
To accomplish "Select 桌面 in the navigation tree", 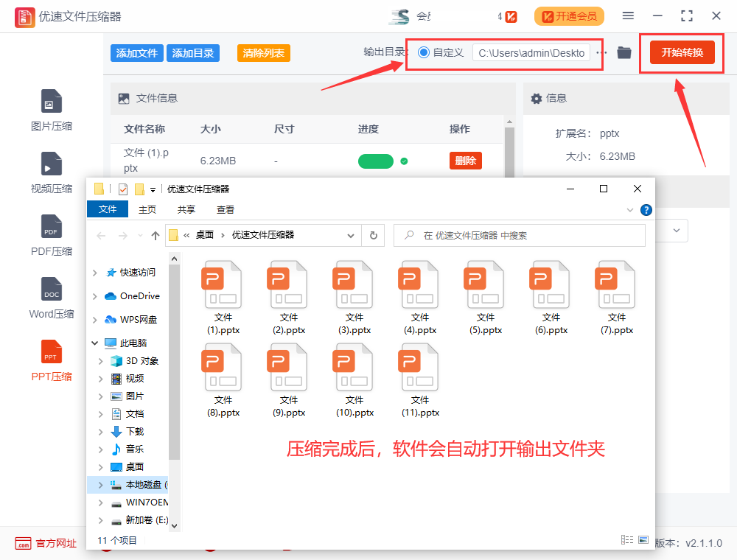I will pyautogui.click(x=134, y=467).
